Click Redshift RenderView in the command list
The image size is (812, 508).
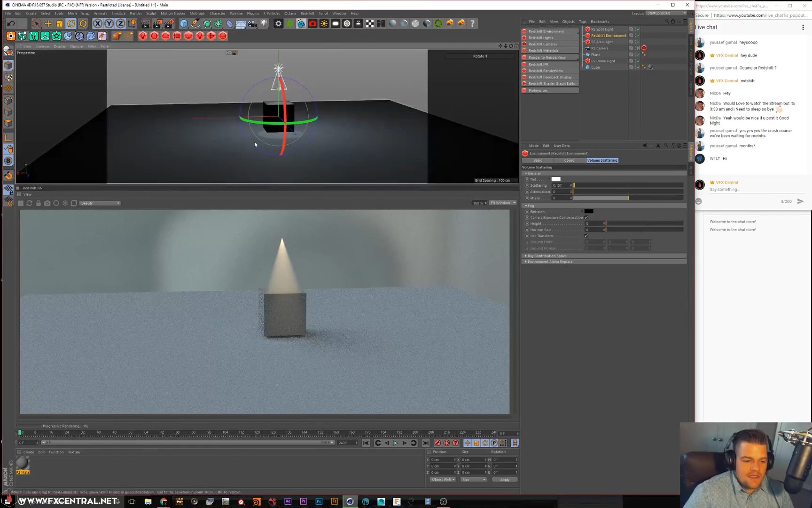click(546, 71)
